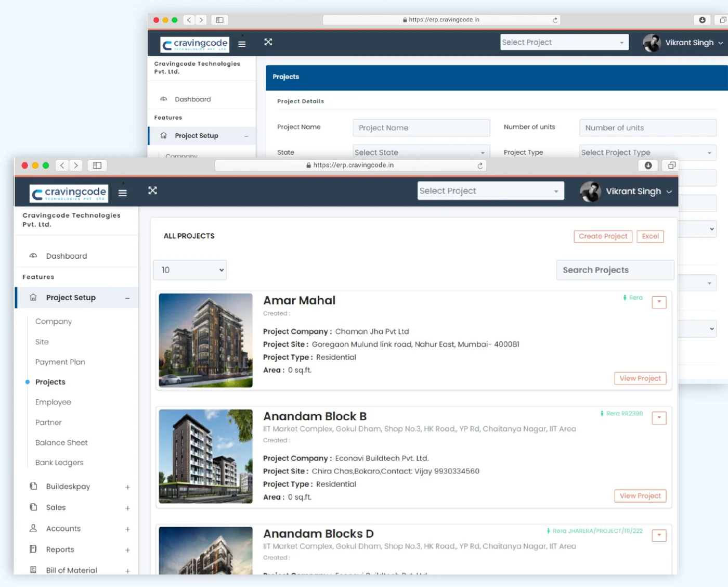Open Select State dropdown in back window
Viewport: 728px width, 587px height.
[421, 152]
